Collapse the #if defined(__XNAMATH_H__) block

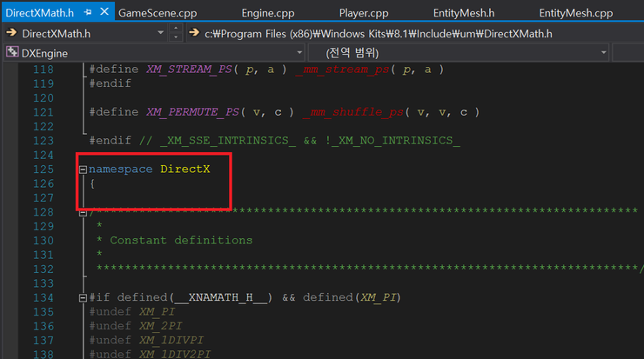(x=83, y=298)
